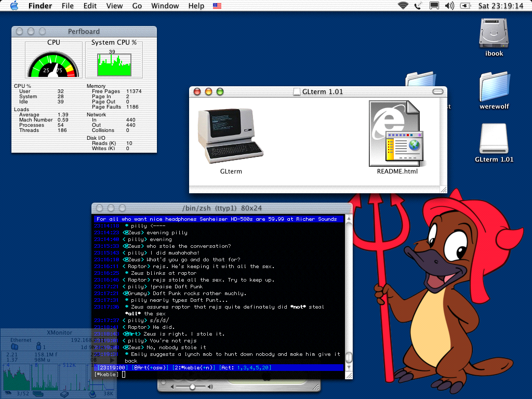
Task: Click the XMonitor Ethernet network icon
Action: pyautogui.click(x=14, y=347)
